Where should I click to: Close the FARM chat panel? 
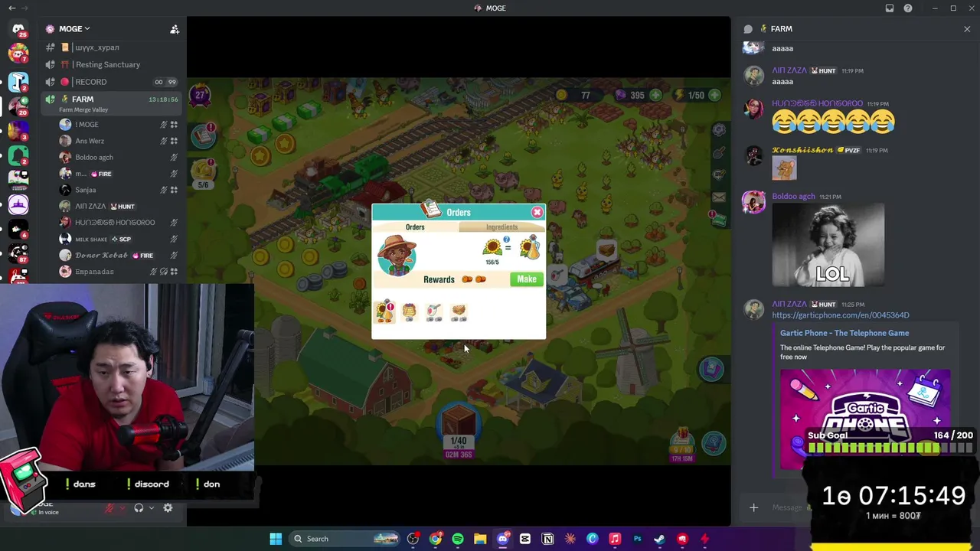967,29
